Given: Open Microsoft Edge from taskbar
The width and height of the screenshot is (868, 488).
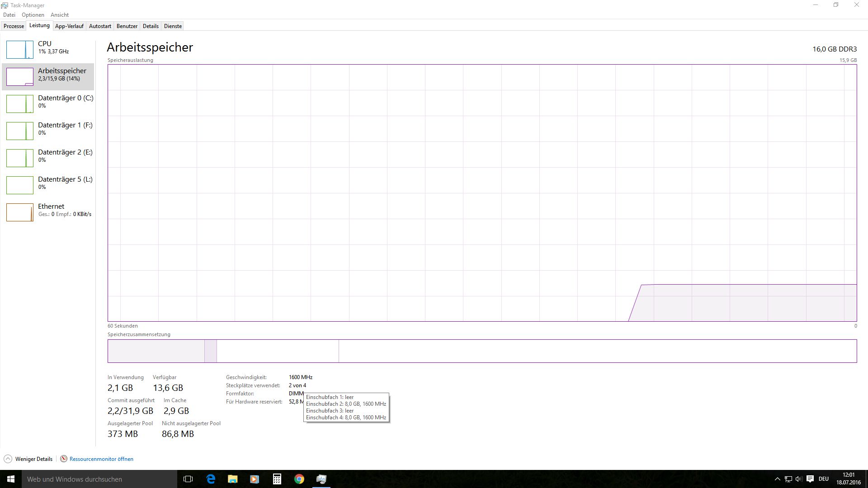Looking at the screenshot, I should click(x=211, y=479).
